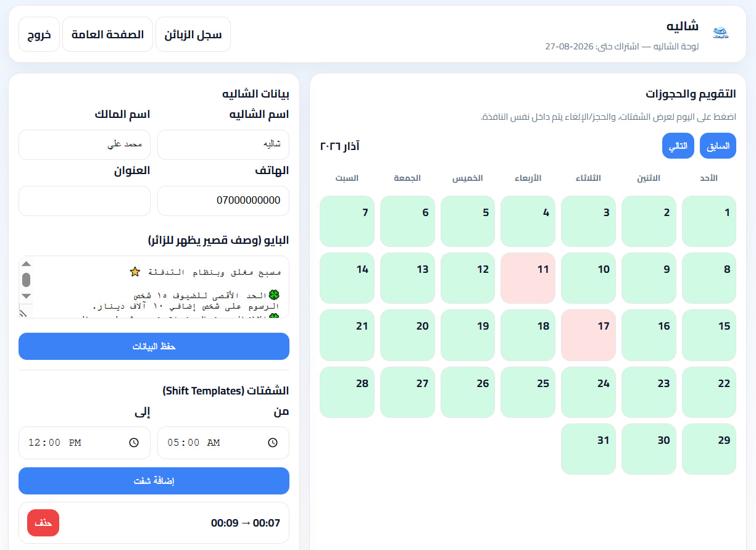Click the scroll-down arrow on the bio box
756x550 pixels.
(x=26, y=296)
